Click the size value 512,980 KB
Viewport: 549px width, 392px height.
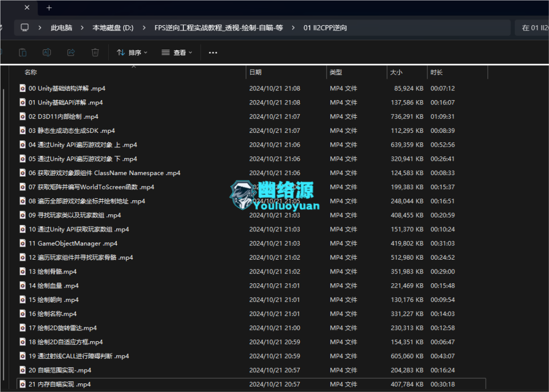tap(407, 258)
